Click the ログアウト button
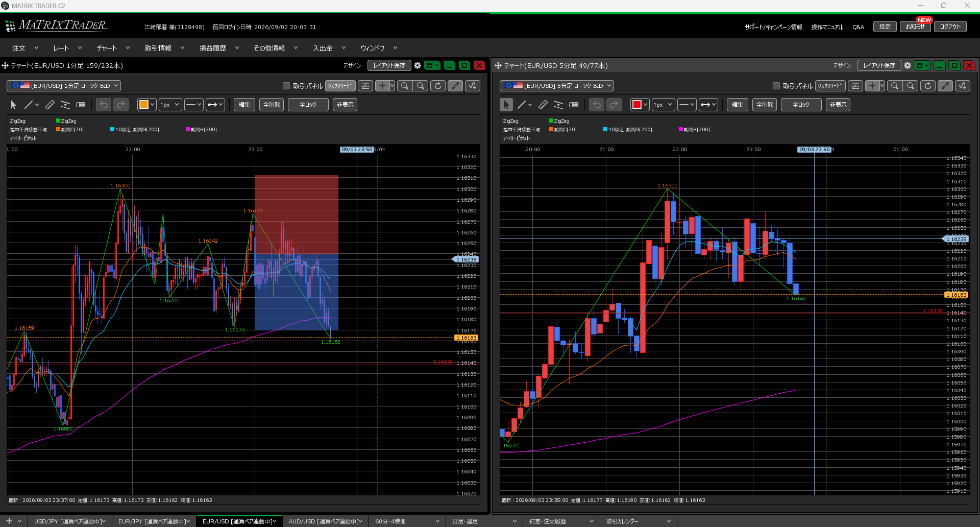Viewport: 980px width, 527px height. click(x=950, y=27)
